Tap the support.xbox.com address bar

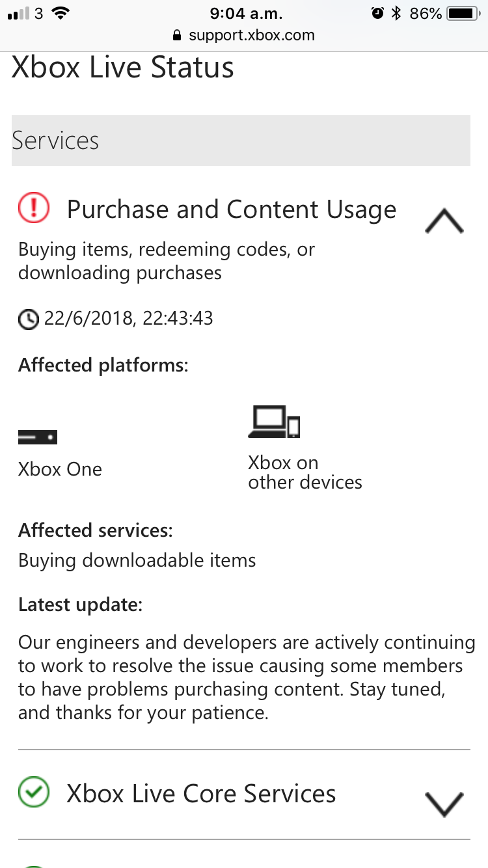click(x=244, y=35)
